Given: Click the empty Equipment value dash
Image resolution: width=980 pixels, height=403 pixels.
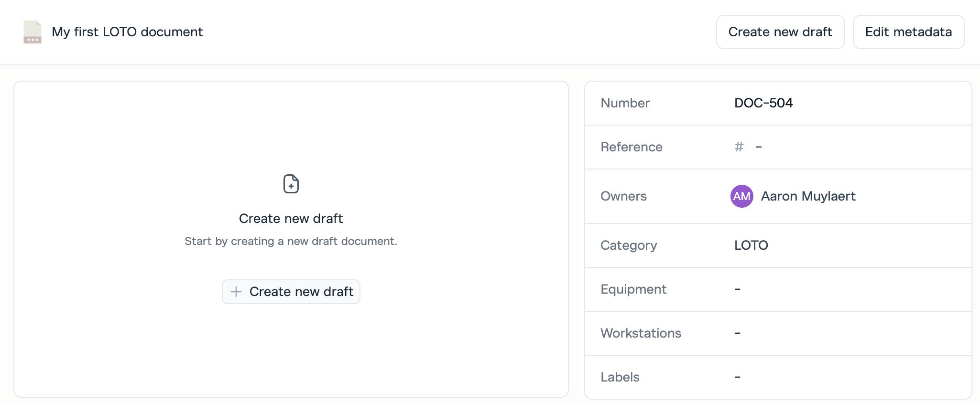Looking at the screenshot, I should pos(738,289).
